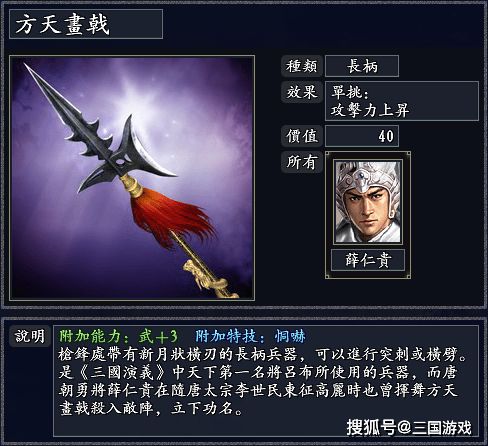Image resolution: width=488 pixels, height=446 pixels.
Task: Click the 方天畫戟 item title box
Action: [86, 24]
